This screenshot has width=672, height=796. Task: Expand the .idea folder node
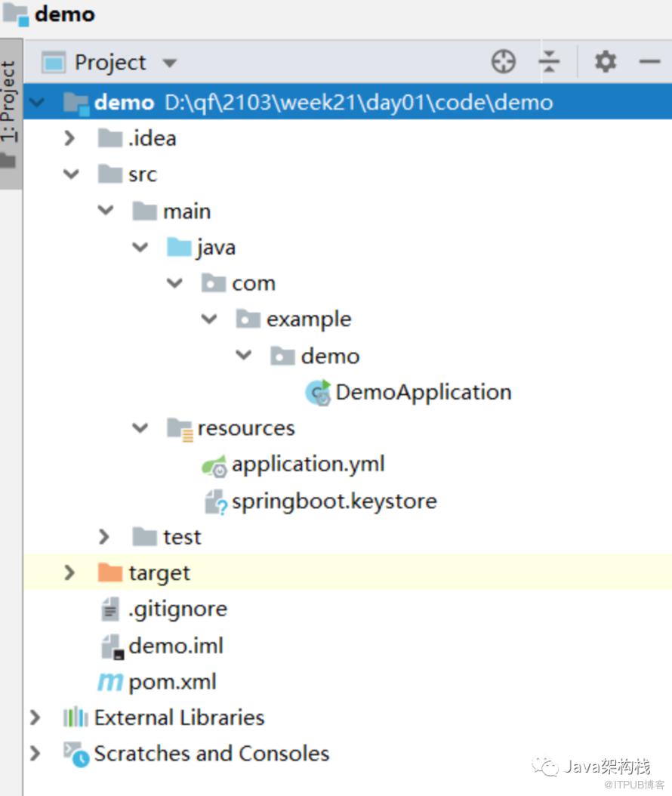click(69, 137)
